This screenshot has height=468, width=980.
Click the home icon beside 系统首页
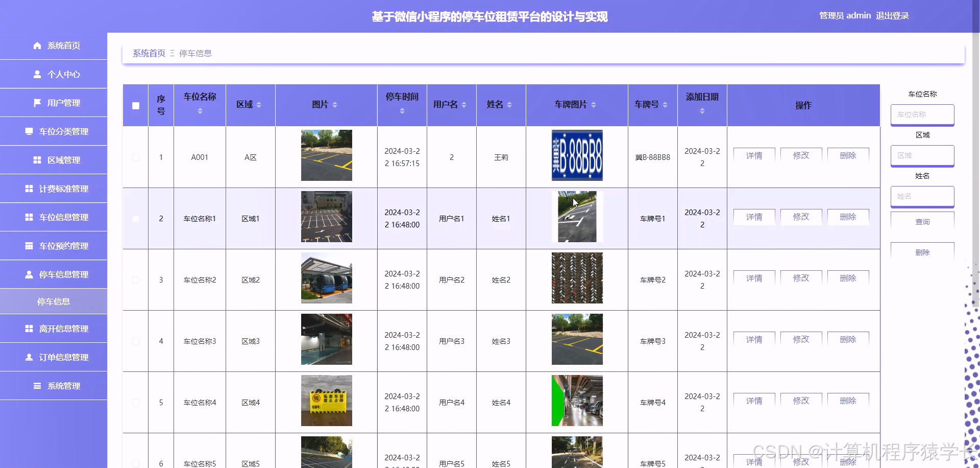click(x=37, y=45)
